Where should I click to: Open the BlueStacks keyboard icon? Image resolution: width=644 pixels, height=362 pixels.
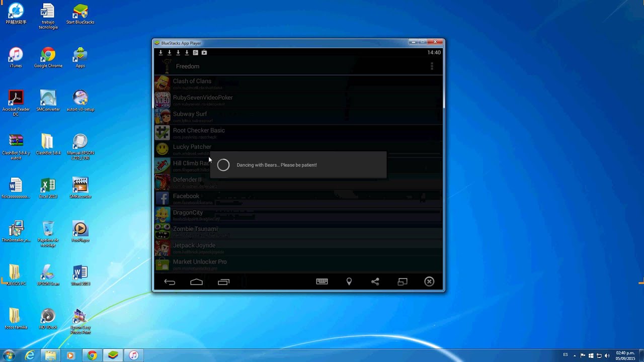[322, 282]
